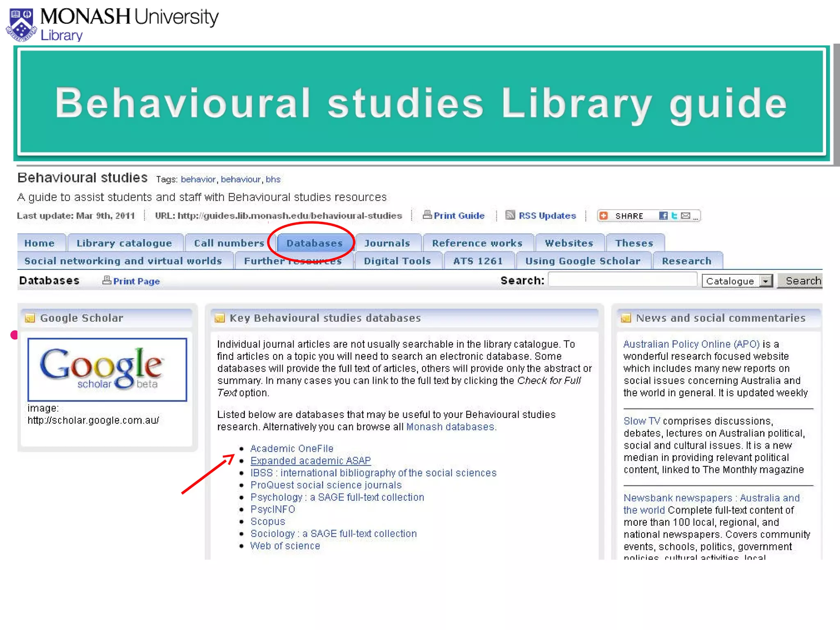
Task: Share guide via email envelope icon
Action: (x=685, y=216)
